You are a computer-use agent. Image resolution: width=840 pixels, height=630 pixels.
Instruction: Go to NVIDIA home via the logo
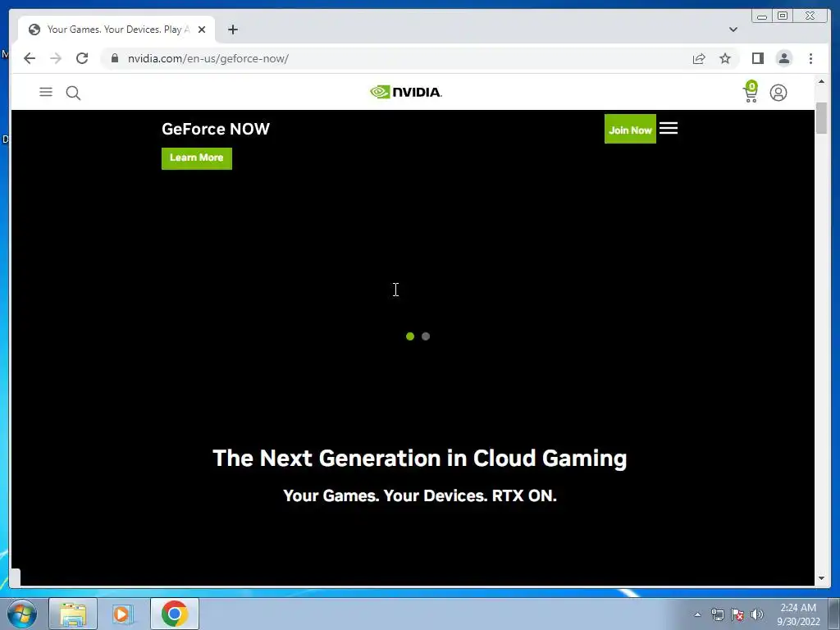pos(406,92)
